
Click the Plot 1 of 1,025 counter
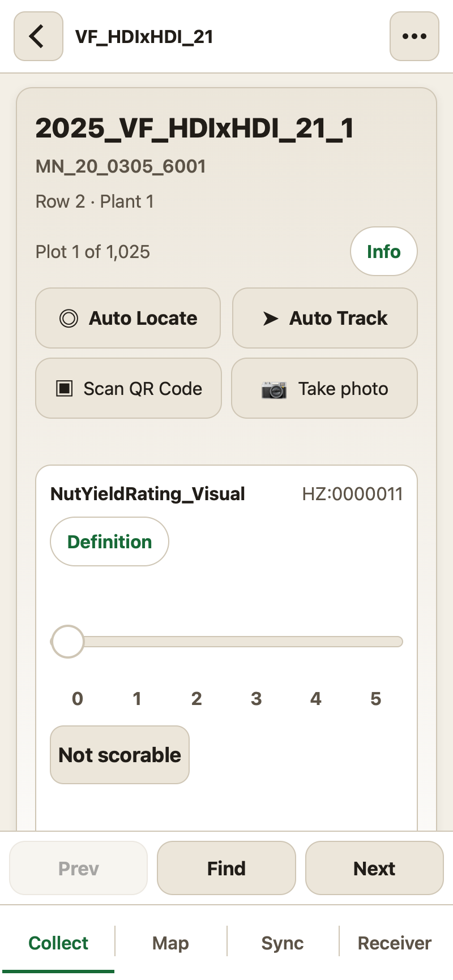93,252
